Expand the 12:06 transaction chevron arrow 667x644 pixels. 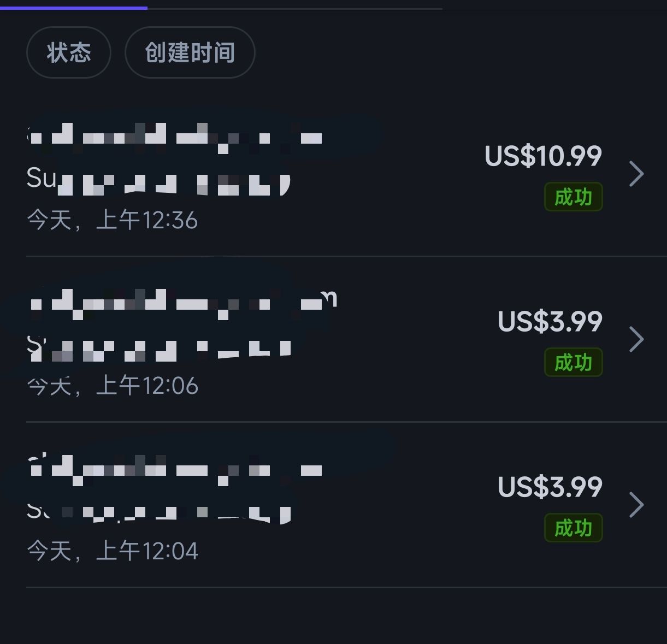[x=636, y=339]
